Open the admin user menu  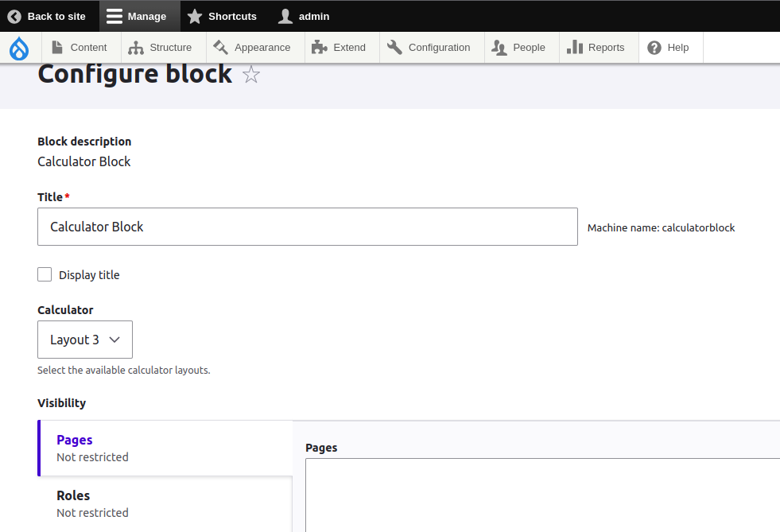(303, 16)
